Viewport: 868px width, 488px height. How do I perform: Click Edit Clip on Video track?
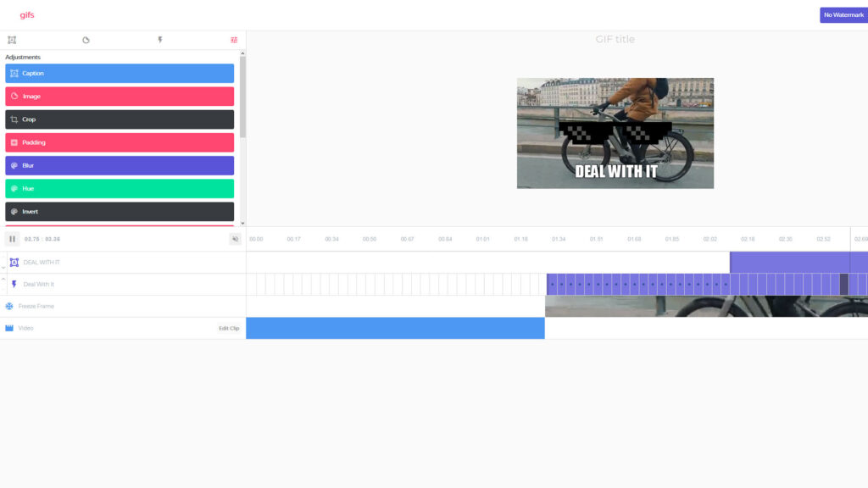(229, 328)
